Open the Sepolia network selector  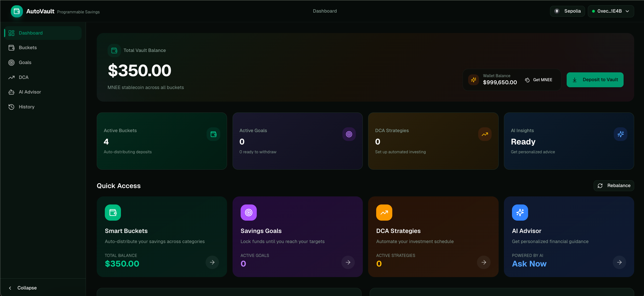pos(567,11)
